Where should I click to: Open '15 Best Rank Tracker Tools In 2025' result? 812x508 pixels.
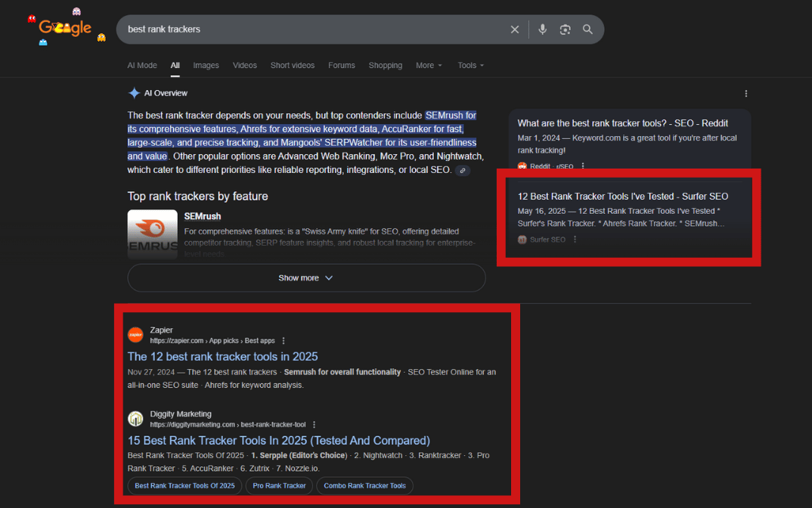279,440
